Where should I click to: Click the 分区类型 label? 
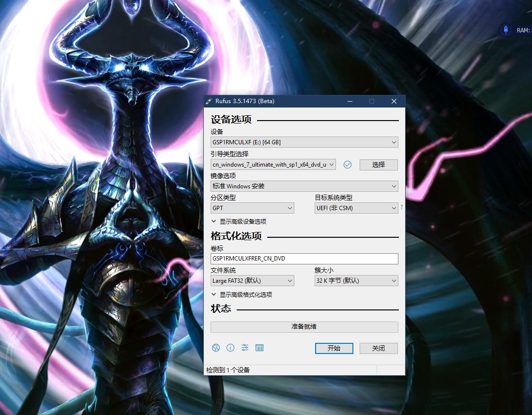[x=223, y=198]
